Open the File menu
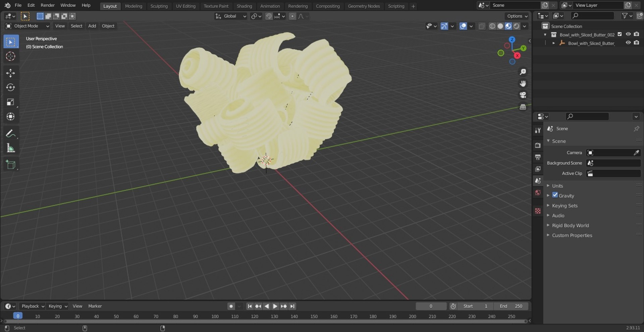644x332 pixels. (x=18, y=5)
